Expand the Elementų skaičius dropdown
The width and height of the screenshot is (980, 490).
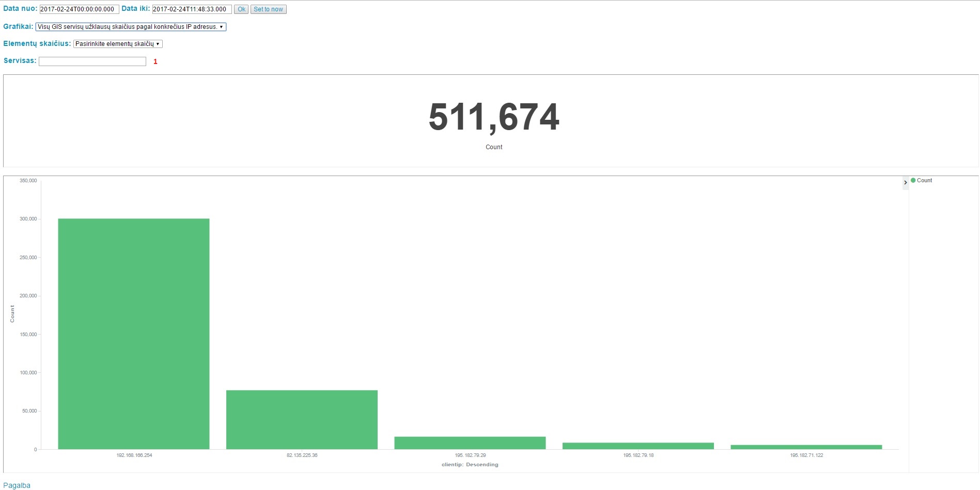[x=118, y=44]
